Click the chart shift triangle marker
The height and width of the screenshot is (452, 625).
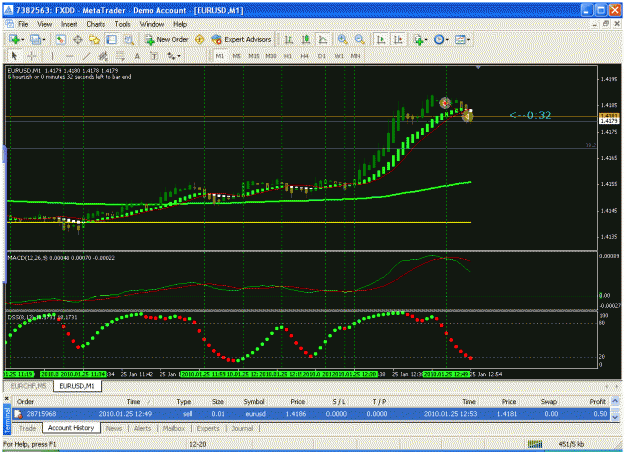[478, 68]
